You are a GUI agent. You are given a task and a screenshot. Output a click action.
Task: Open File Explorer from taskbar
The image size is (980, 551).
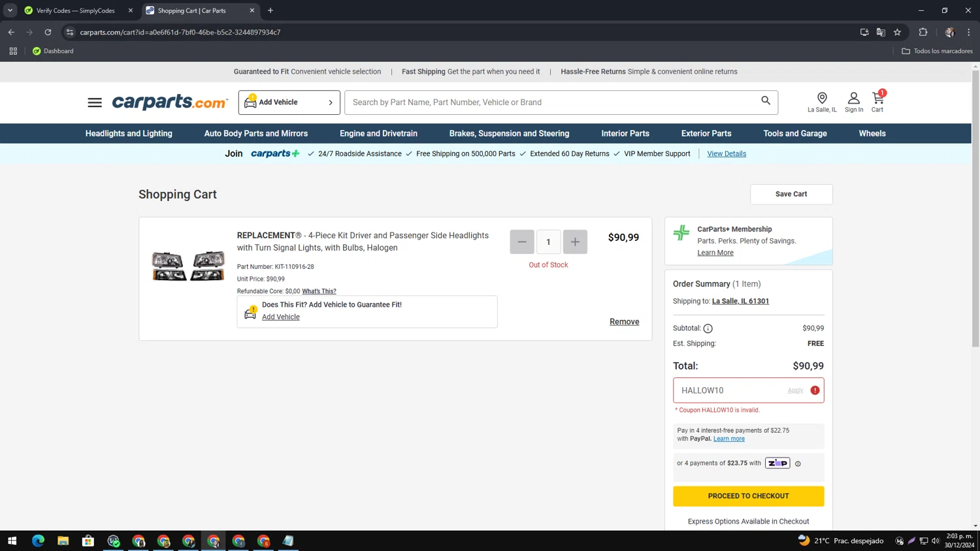(x=63, y=541)
